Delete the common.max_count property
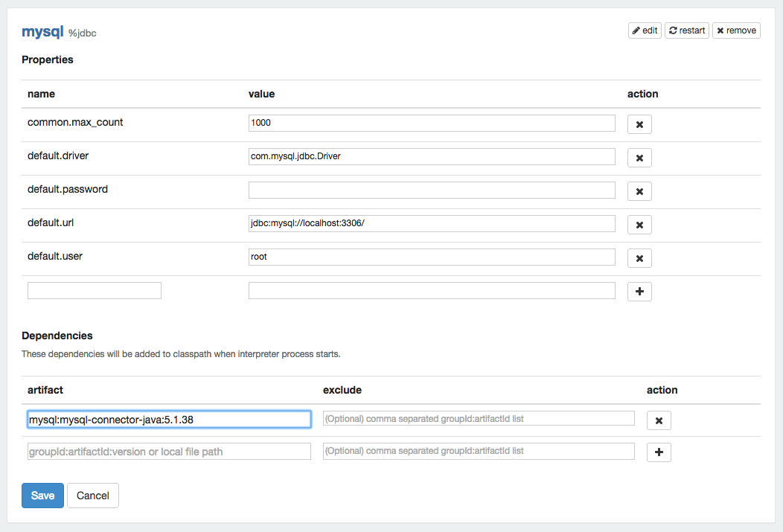The width and height of the screenshot is (783, 532). point(639,124)
